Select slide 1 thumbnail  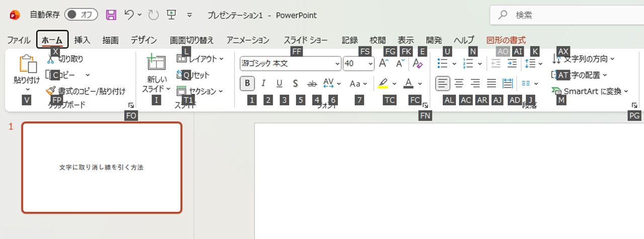pos(102,167)
